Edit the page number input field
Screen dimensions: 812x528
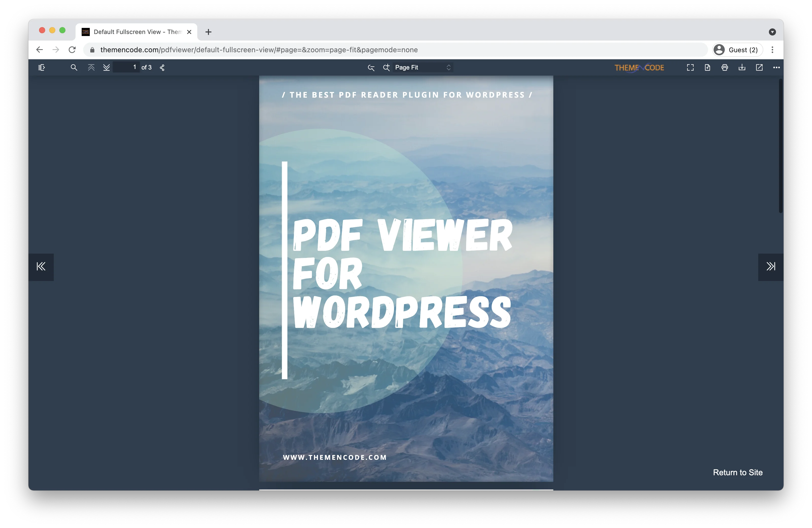point(126,67)
